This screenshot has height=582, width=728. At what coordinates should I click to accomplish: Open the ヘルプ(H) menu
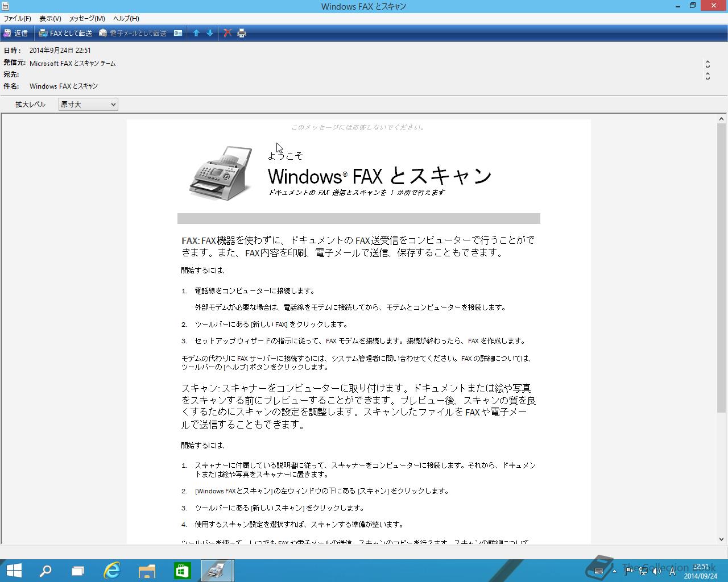tap(126, 19)
